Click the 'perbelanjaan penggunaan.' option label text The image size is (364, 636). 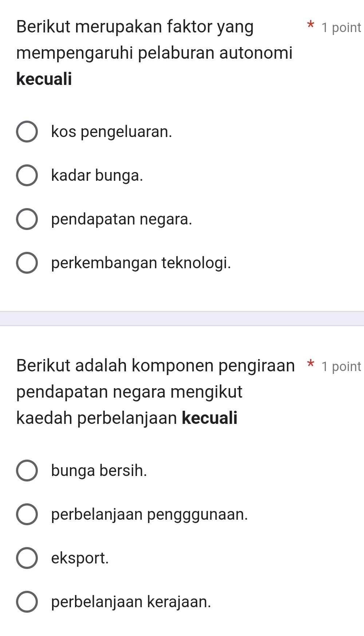[x=150, y=514]
